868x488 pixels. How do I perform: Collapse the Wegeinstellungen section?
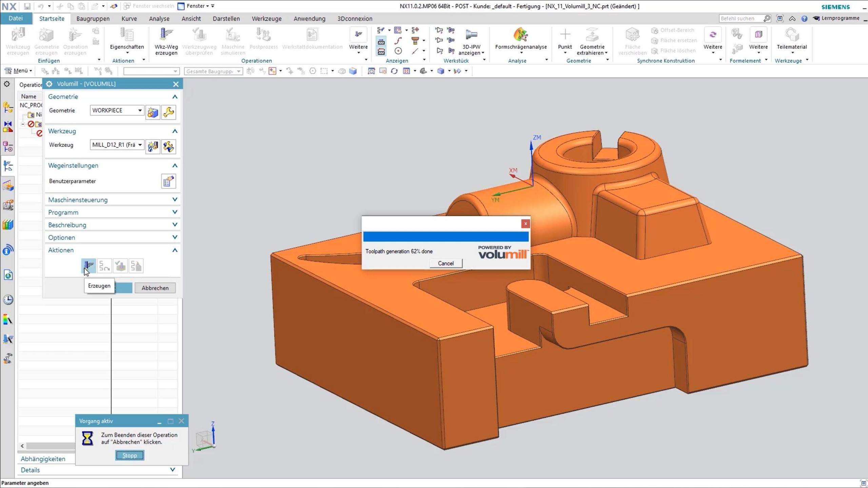pyautogui.click(x=113, y=166)
